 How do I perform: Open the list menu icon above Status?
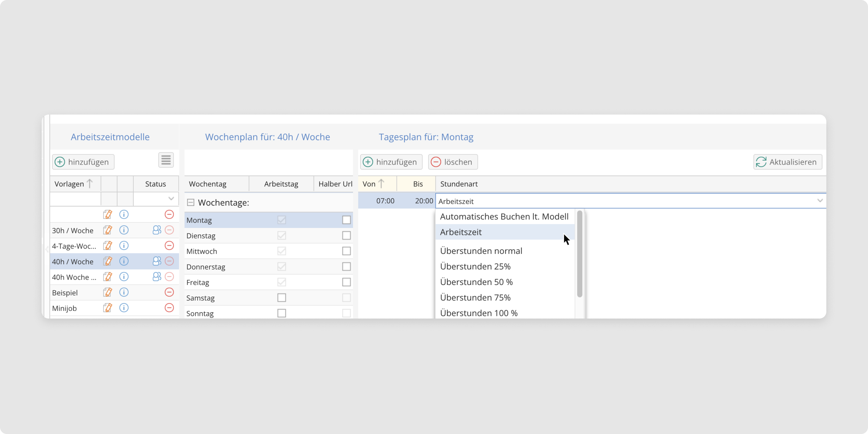166,160
